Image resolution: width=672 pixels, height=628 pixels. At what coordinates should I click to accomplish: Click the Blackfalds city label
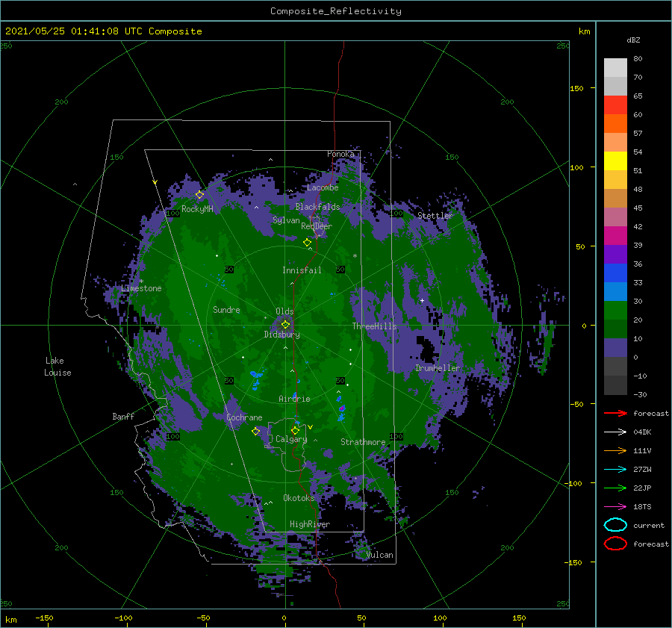click(317, 207)
